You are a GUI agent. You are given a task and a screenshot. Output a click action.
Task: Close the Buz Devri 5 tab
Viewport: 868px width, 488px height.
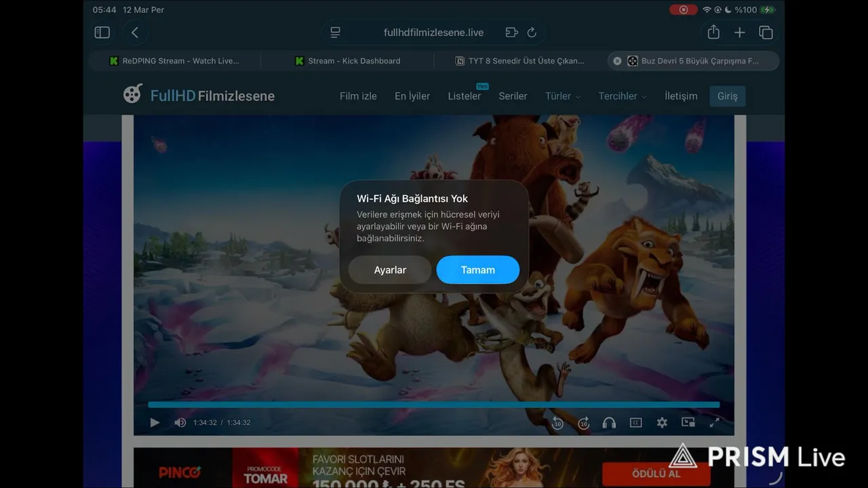pyautogui.click(x=617, y=61)
